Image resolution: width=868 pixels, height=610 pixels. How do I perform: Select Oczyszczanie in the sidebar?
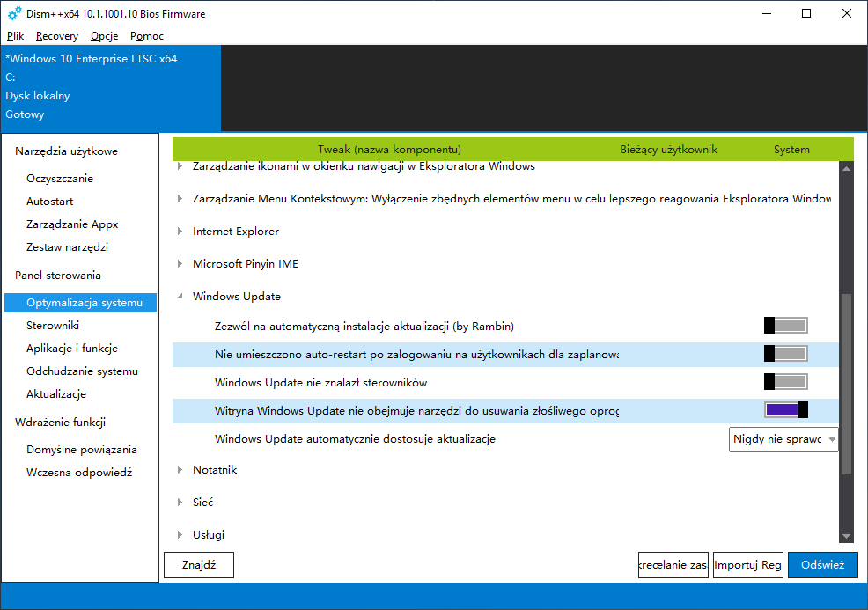(60, 179)
